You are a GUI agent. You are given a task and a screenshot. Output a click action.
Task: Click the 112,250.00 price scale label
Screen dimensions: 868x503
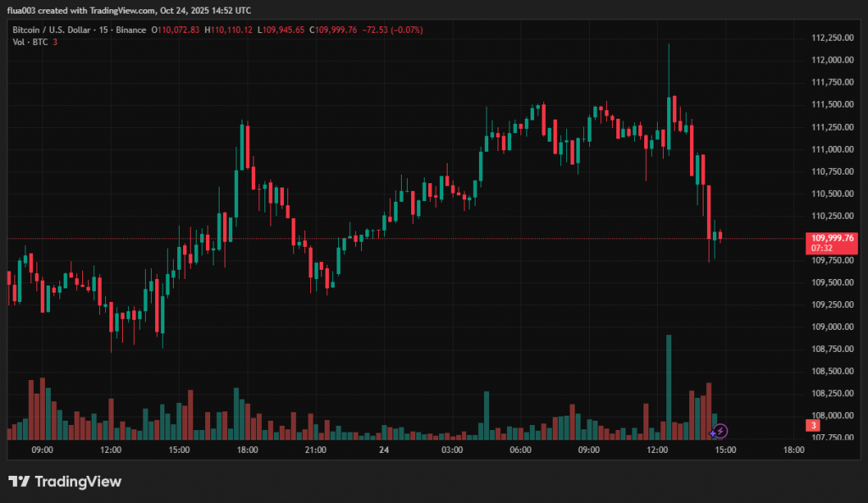[x=832, y=38]
